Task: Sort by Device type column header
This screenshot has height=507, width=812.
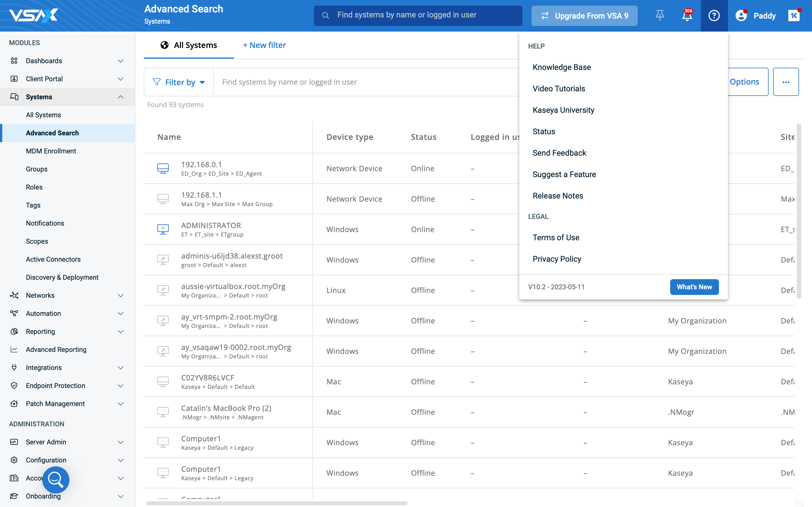Action: [350, 137]
